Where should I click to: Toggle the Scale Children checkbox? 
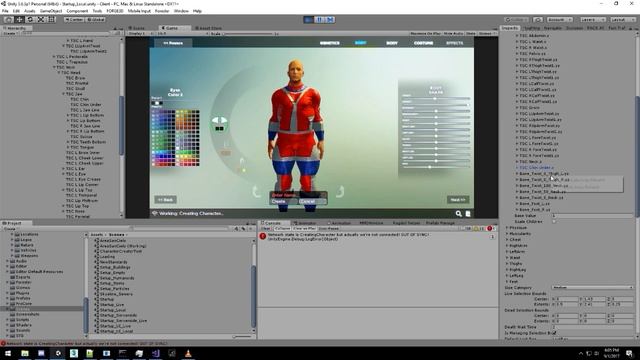554,222
